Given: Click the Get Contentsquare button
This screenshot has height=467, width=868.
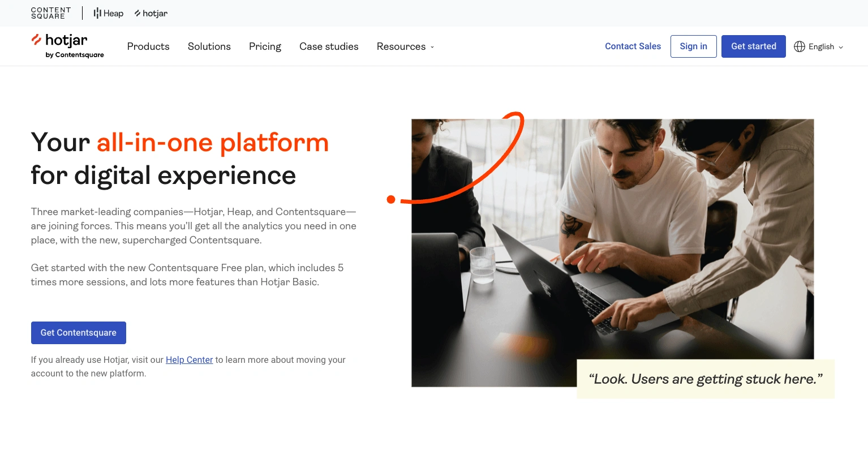Looking at the screenshot, I should tap(79, 333).
